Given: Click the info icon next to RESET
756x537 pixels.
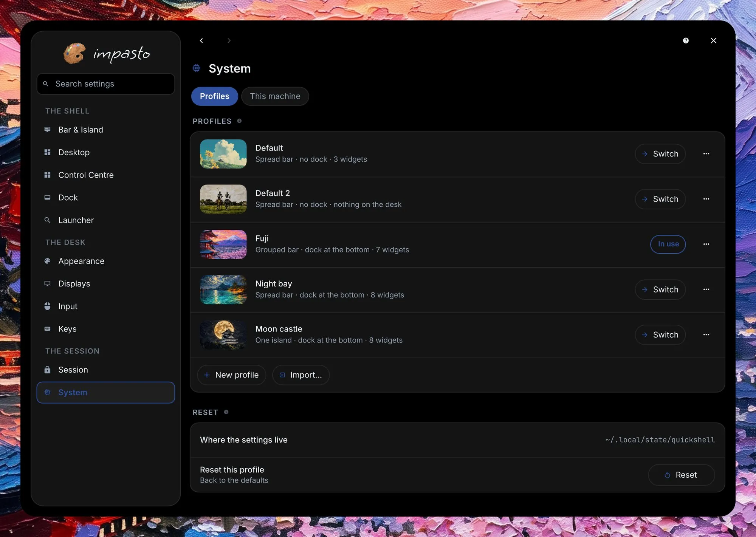Looking at the screenshot, I should (226, 412).
